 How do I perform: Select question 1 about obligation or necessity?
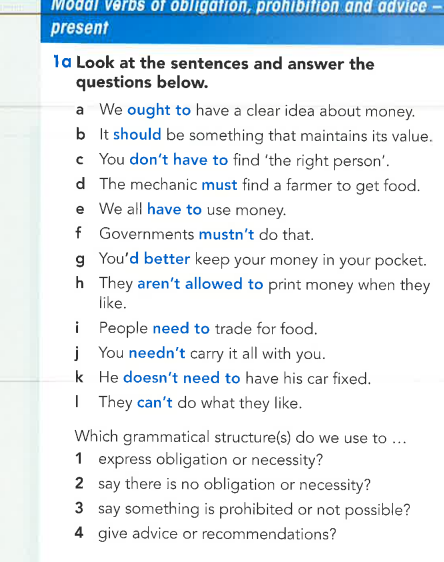pyautogui.click(x=199, y=460)
